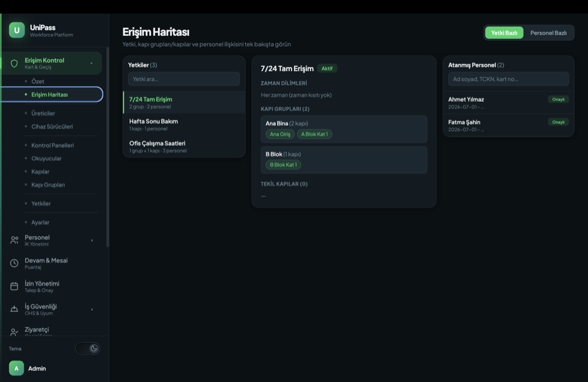The image size is (588, 382).
Task: Click the UniPass green U logo
Action: click(x=16, y=31)
